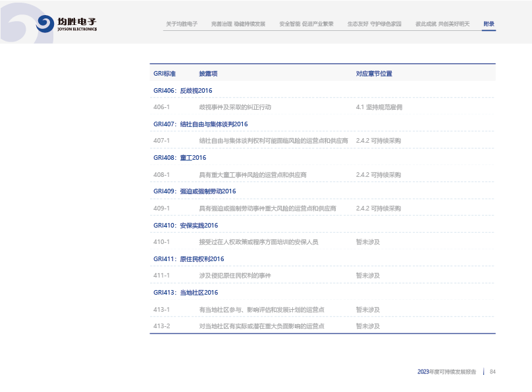Click the 对应章节位置 column header

point(374,74)
